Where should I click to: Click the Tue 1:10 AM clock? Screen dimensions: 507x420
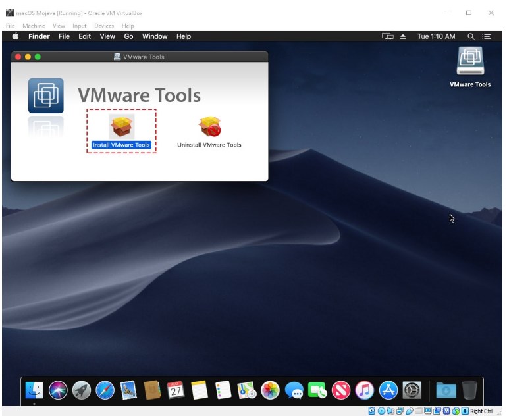[436, 36]
